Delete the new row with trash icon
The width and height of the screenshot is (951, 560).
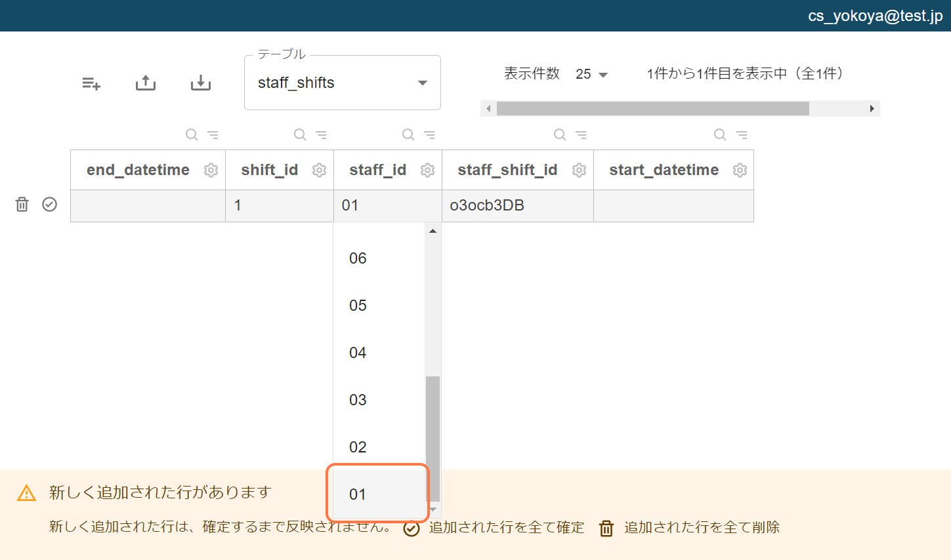coord(22,205)
